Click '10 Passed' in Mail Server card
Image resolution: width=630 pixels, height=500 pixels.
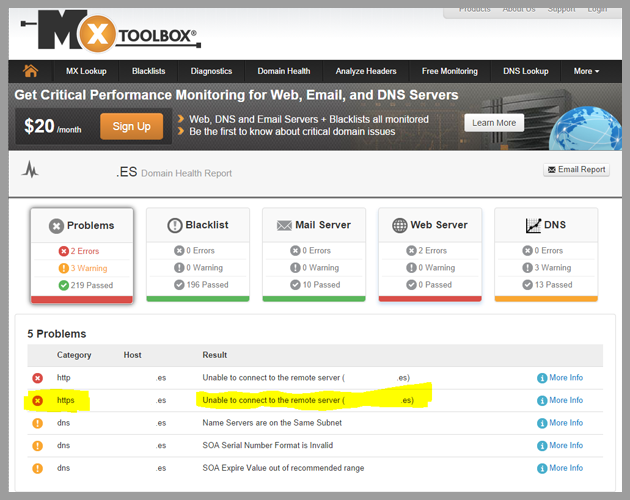(x=321, y=285)
